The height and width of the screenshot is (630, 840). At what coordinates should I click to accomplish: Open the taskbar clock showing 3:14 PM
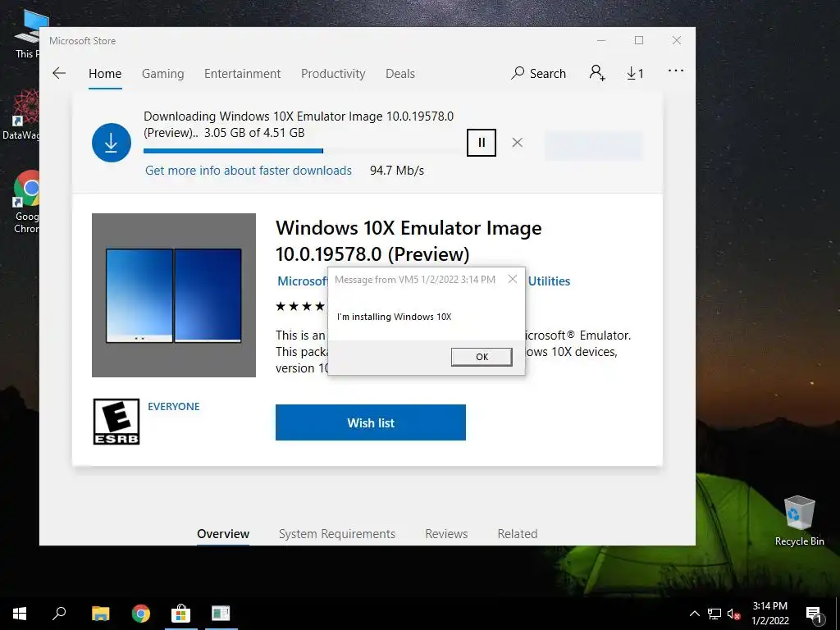point(769,614)
